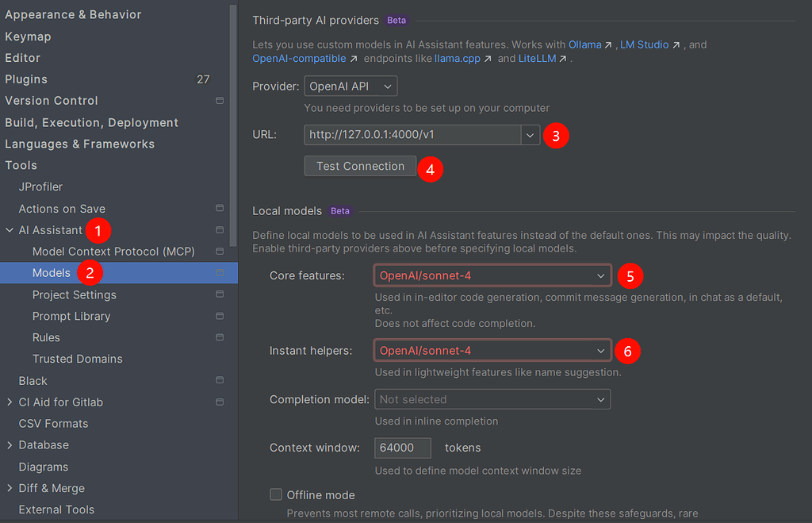
Task: Open Appearance & Behavior settings
Action: coord(73,14)
